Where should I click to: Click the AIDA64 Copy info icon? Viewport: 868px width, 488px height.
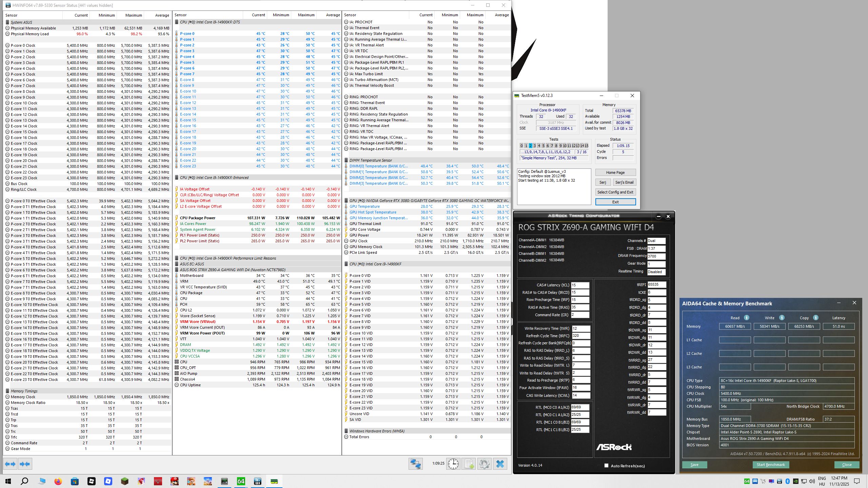pos(816,318)
